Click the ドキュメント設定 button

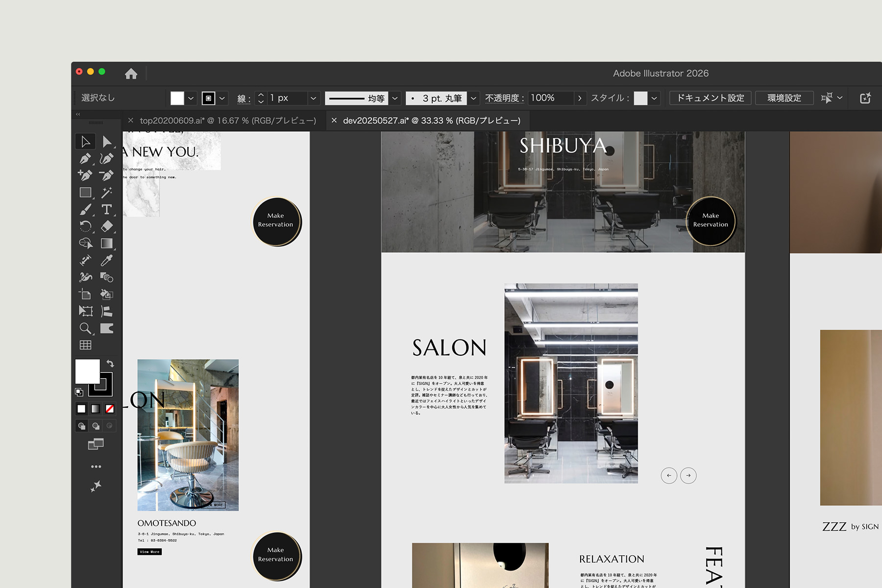tap(710, 98)
